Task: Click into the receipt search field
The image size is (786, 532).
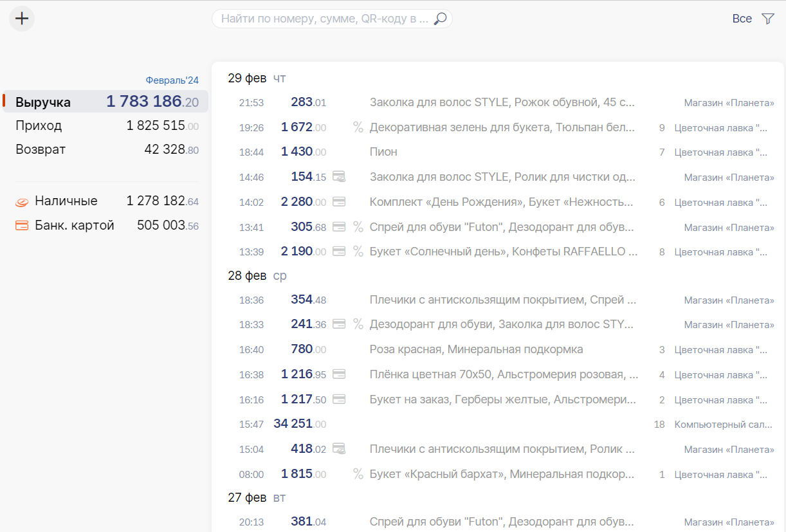Action: [325, 19]
